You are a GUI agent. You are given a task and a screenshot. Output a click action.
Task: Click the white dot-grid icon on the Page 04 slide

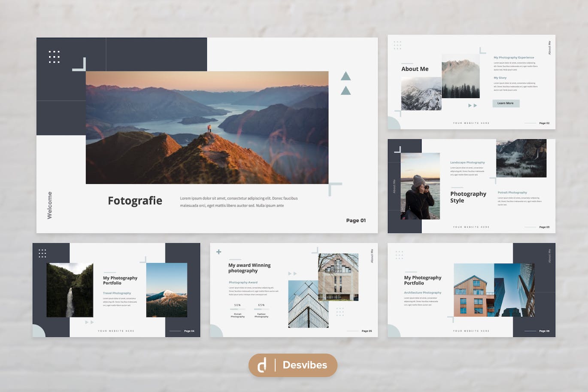(x=42, y=253)
